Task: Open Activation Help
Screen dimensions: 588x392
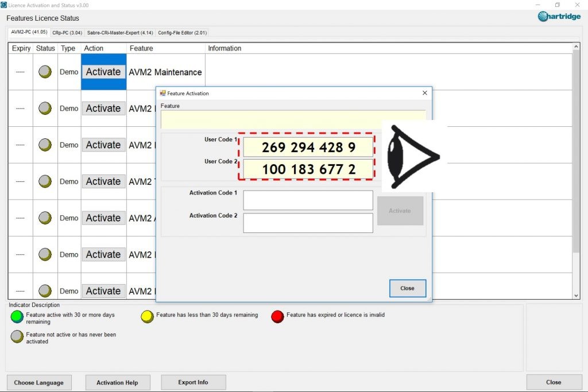Action: (117, 383)
